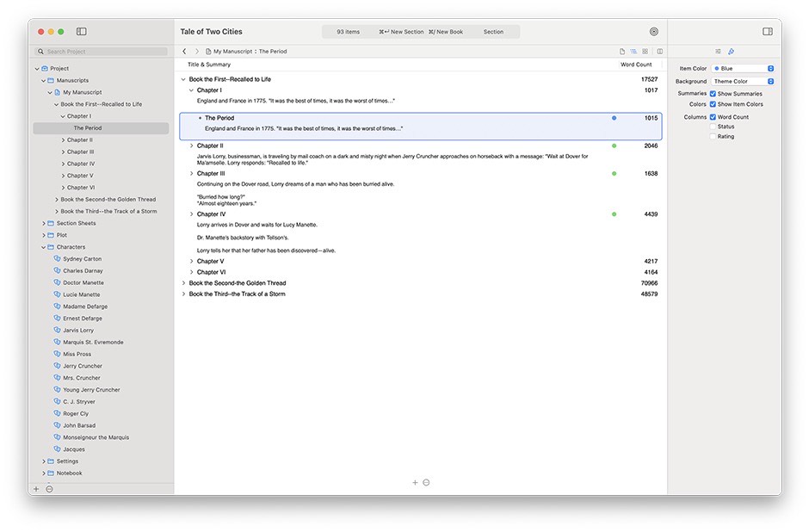
Task: Click the Section Sheets folder icon
Action: click(51, 223)
